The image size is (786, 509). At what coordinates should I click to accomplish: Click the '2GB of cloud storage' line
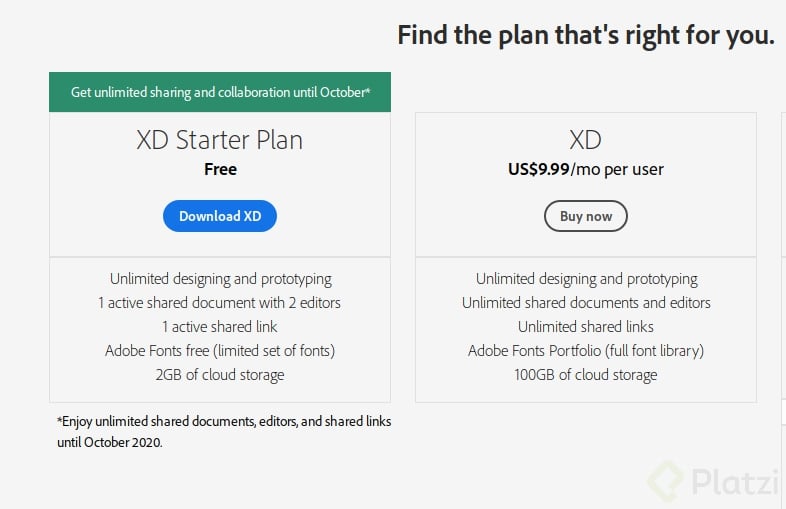[x=220, y=375]
